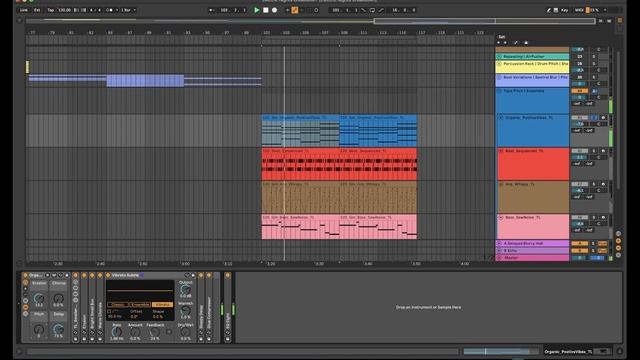Viewport: 640px width, 360px height.
Task: Toggle return A track activator
Action: coord(580,243)
